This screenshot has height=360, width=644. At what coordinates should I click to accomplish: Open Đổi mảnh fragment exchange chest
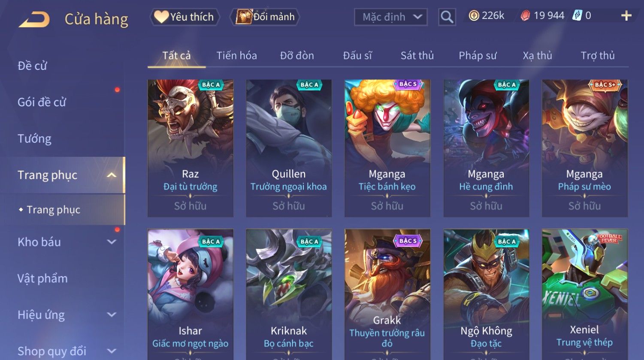point(266,17)
